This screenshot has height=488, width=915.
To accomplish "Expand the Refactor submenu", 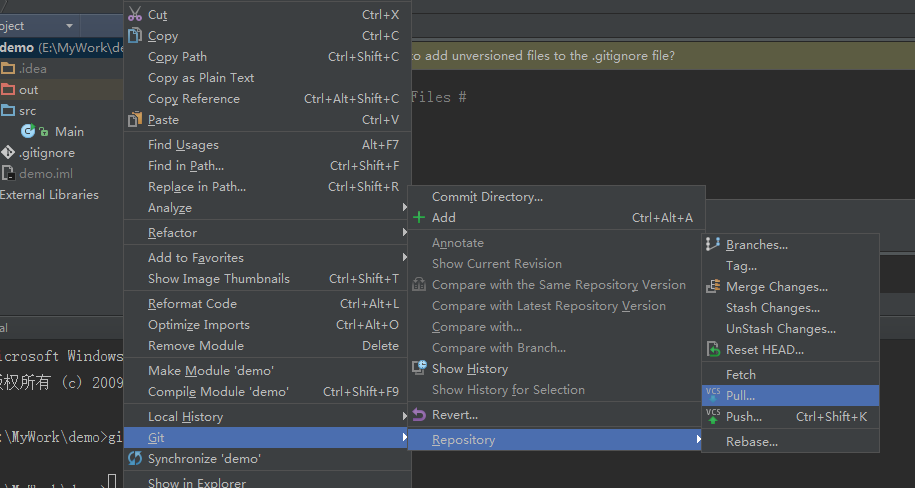I will point(172,233).
